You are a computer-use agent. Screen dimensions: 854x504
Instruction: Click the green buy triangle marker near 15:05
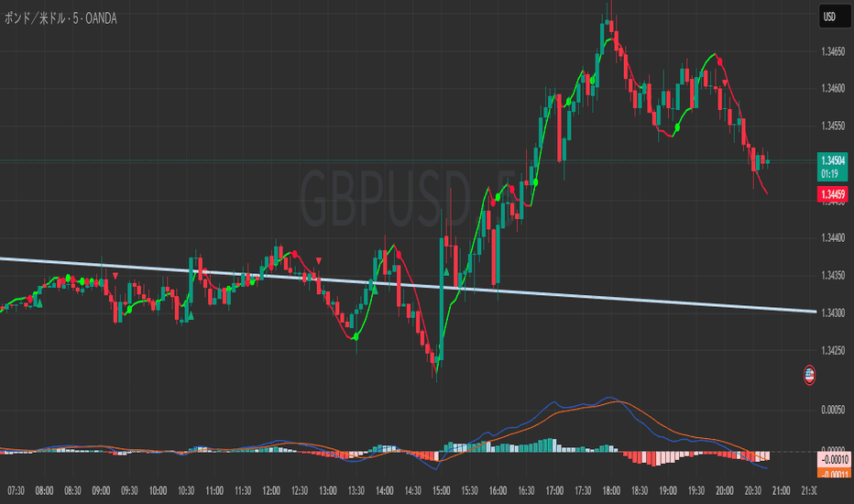tap(446, 272)
